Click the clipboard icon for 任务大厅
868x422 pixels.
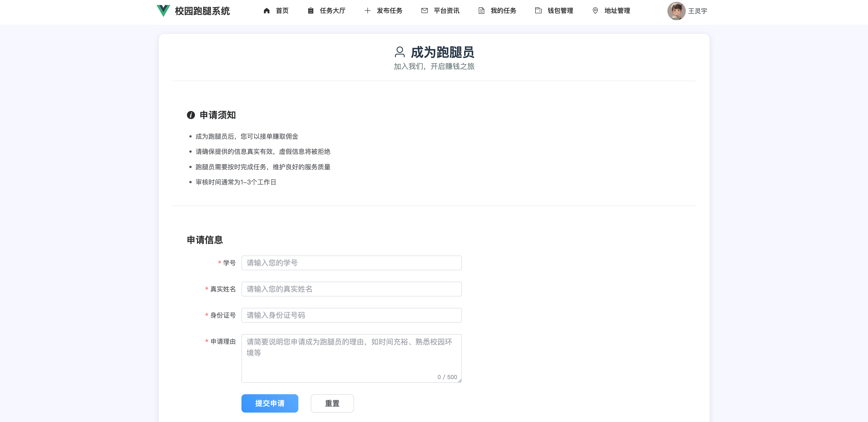pyautogui.click(x=310, y=11)
